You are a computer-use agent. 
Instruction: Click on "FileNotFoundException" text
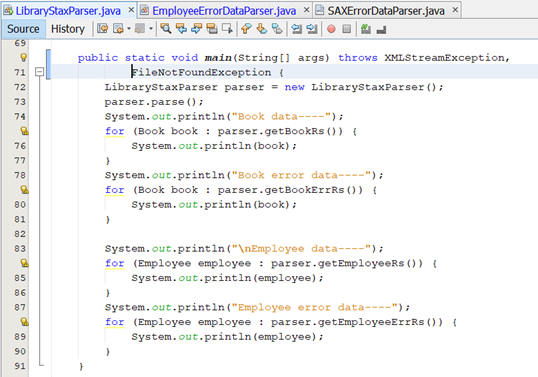tap(201, 72)
